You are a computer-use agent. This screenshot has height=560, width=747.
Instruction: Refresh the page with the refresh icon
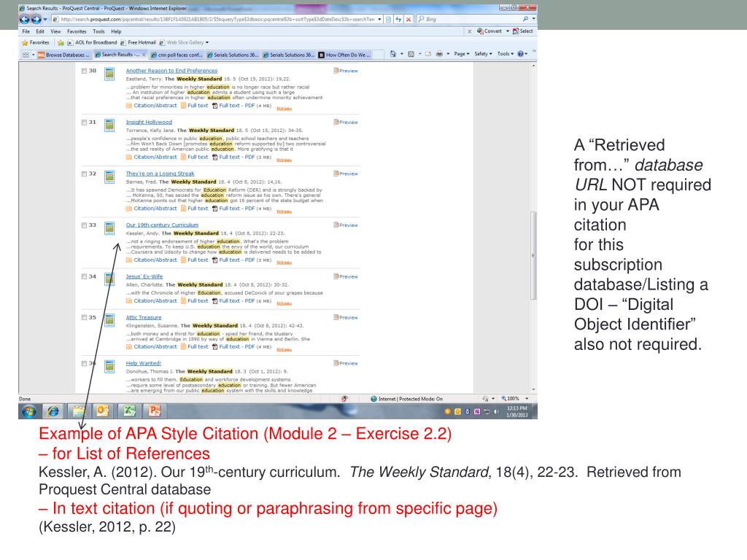pyautogui.click(x=398, y=19)
